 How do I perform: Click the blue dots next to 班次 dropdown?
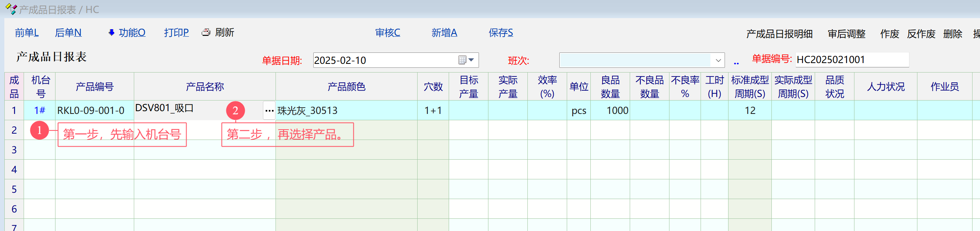coord(736,62)
